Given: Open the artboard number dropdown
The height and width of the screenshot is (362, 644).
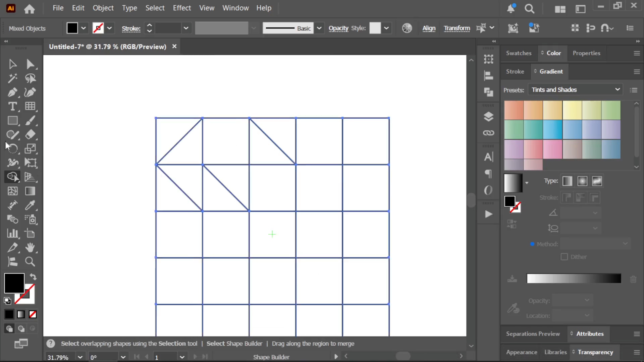Looking at the screenshot, I should [182, 357].
